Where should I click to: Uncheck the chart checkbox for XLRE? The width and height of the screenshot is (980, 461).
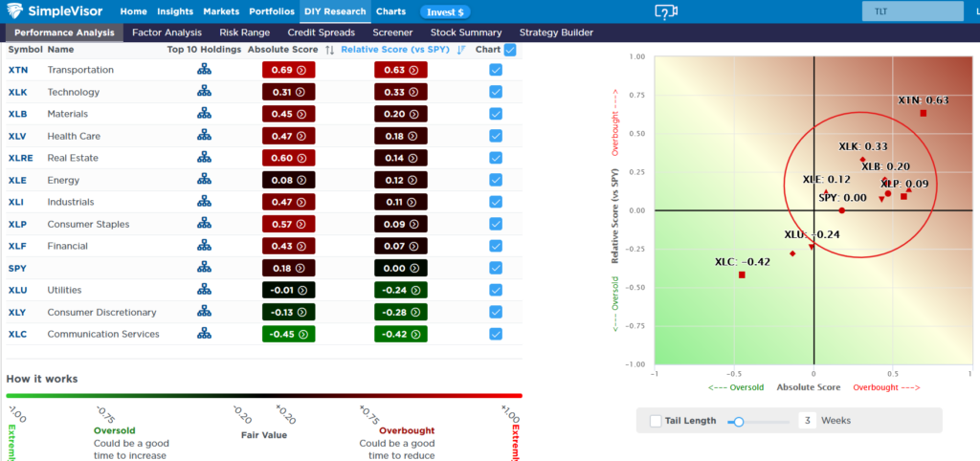point(496,158)
